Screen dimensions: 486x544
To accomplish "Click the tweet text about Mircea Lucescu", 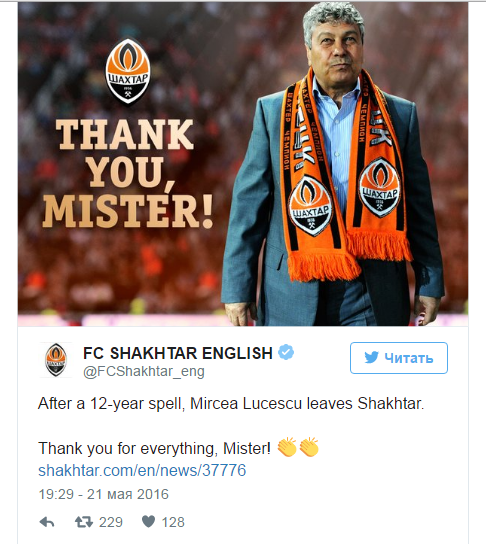I will [x=231, y=404].
